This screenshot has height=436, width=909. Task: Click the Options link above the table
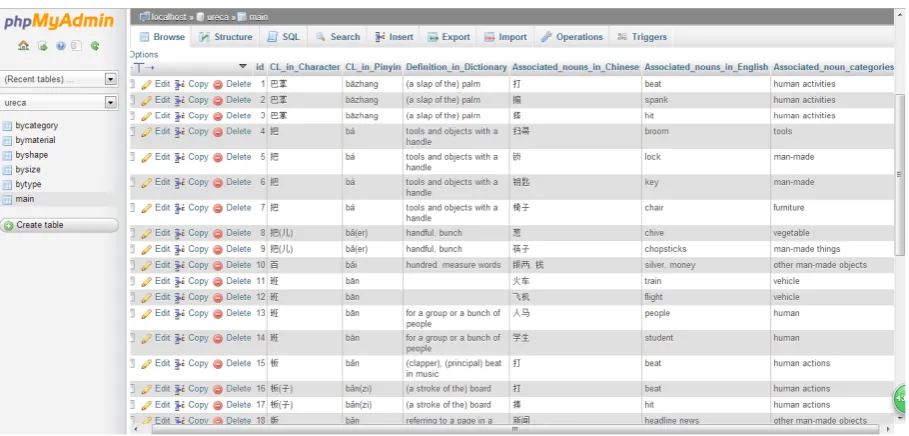(144, 54)
